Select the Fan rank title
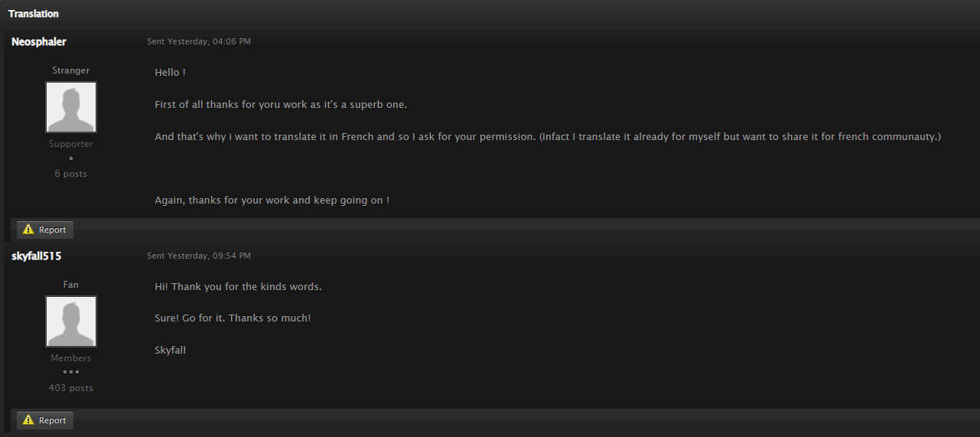The image size is (980, 437). [x=71, y=285]
